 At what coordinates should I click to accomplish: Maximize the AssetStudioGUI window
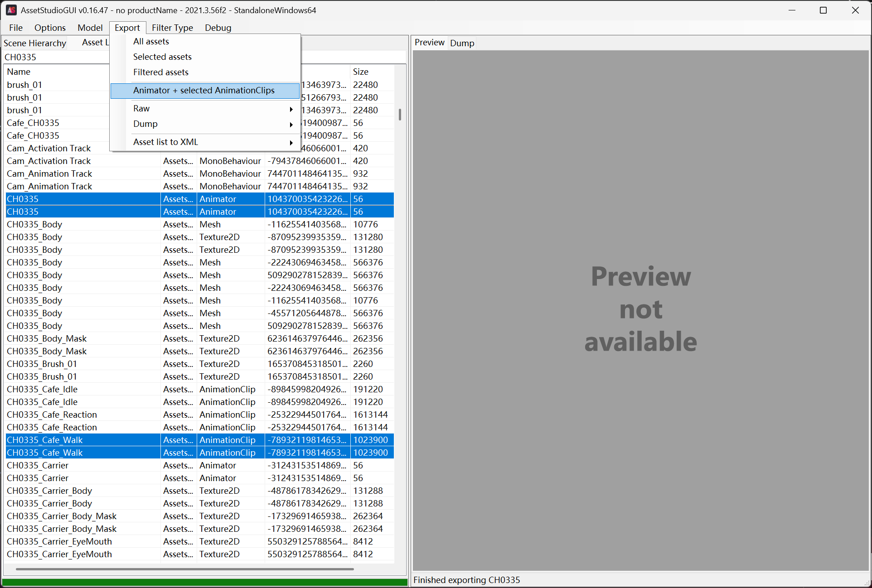click(824, 10)
